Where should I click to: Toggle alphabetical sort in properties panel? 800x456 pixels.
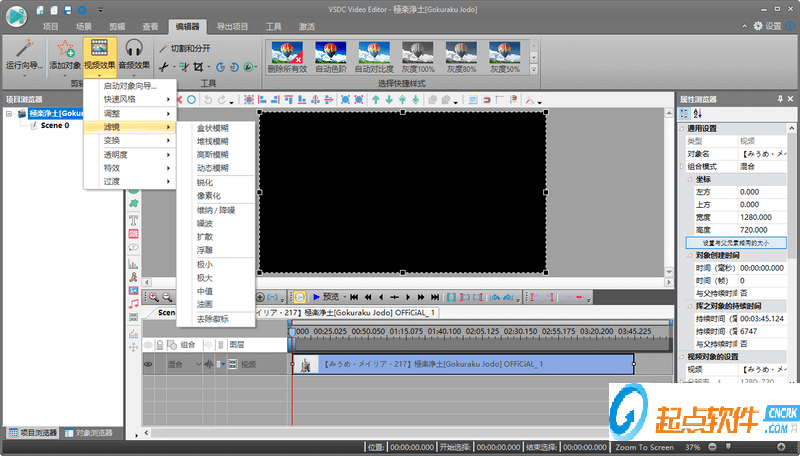tap(698, 114)
